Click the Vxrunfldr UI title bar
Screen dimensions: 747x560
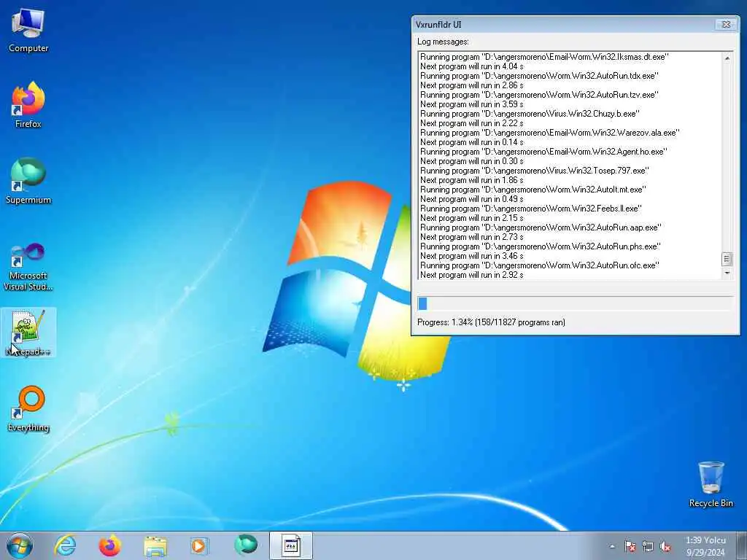click(562, 24)
